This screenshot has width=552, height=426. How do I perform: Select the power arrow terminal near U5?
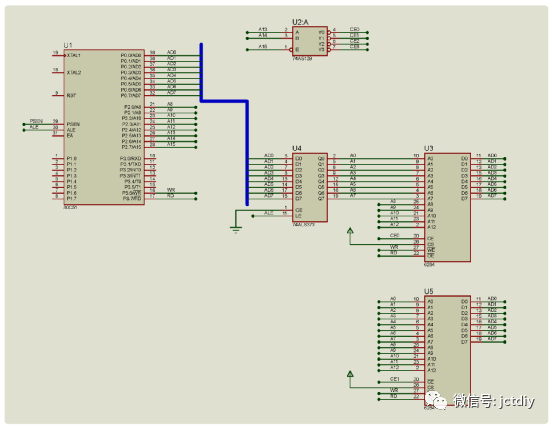coord(350,374)
